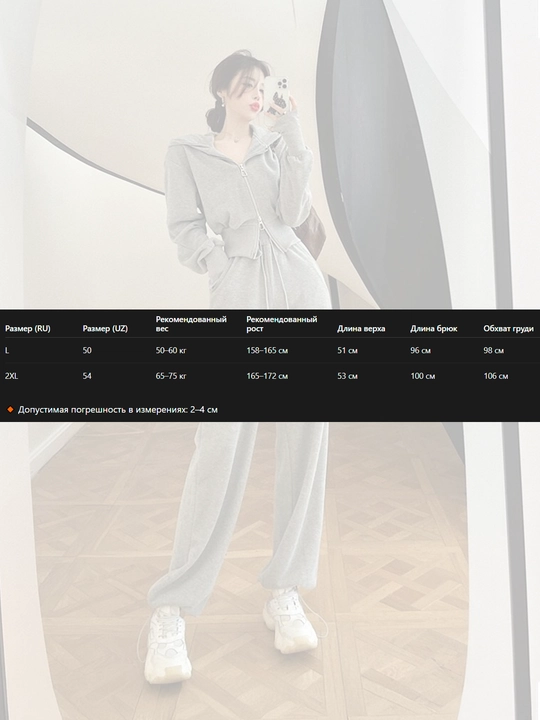Click the UZ size value '54'
The height and width of the screenshot is (720, 540).
click(x=87, y=376)
